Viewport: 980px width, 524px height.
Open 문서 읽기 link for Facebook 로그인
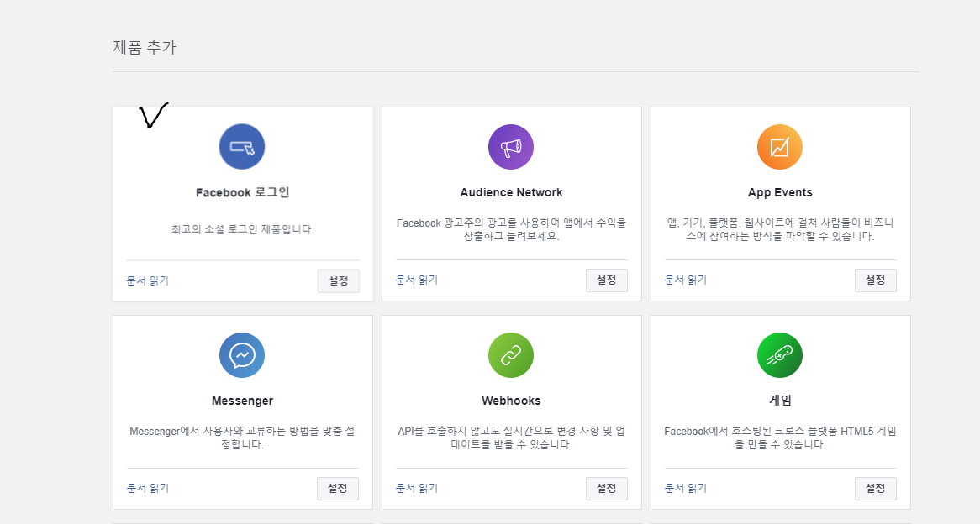click(x=147, y=281)
